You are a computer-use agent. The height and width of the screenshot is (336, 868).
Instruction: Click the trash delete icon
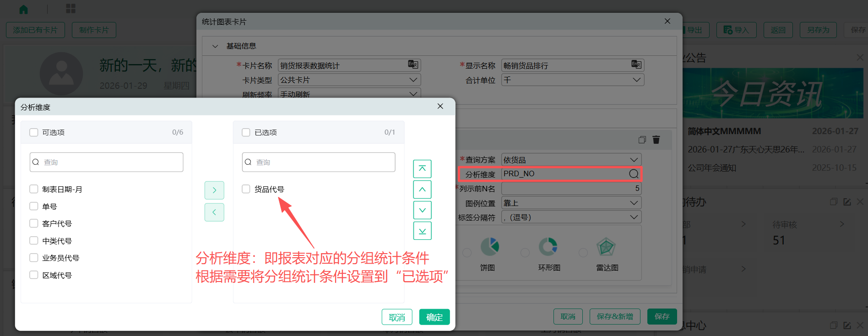tap(656, 140)
